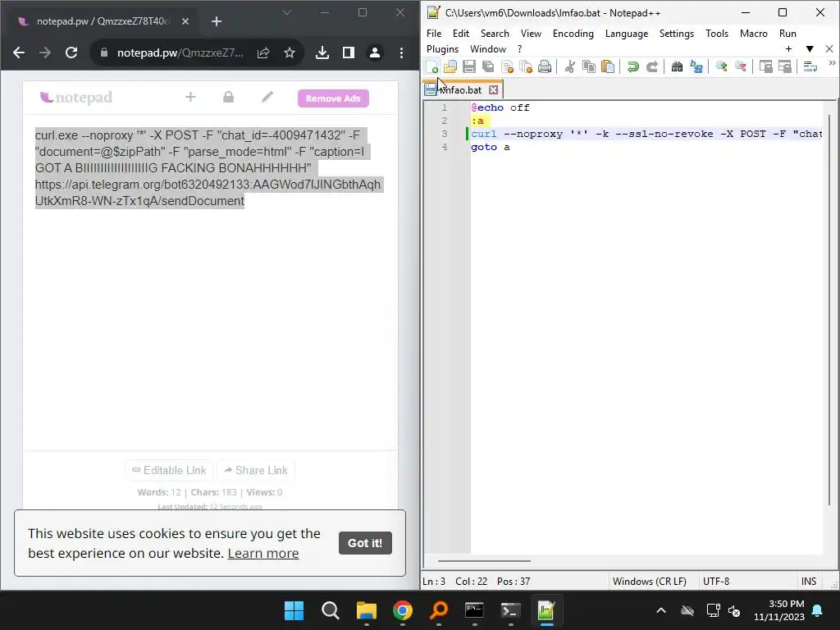
Task: Open the Run menu
Action: click(x=787, y=33)
